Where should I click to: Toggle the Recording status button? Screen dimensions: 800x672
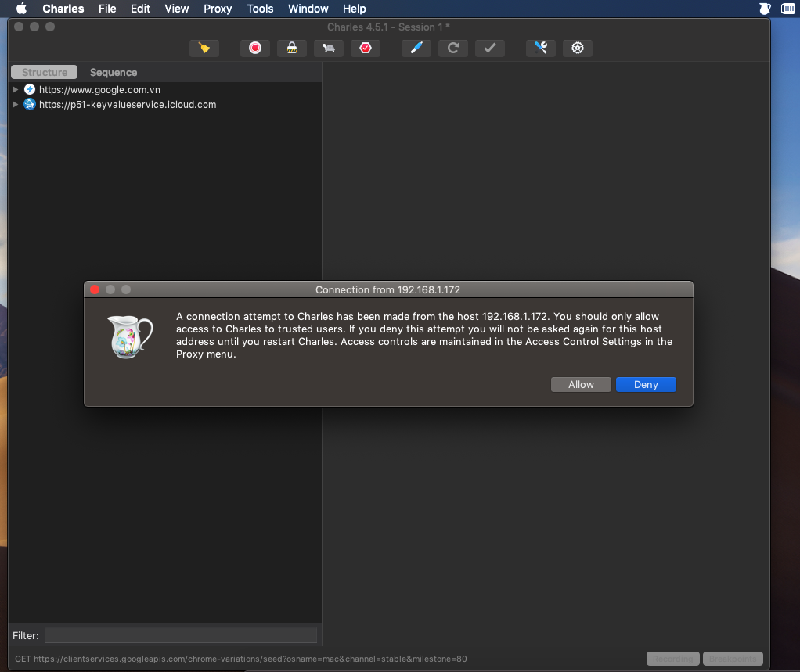tap(673, 659)
